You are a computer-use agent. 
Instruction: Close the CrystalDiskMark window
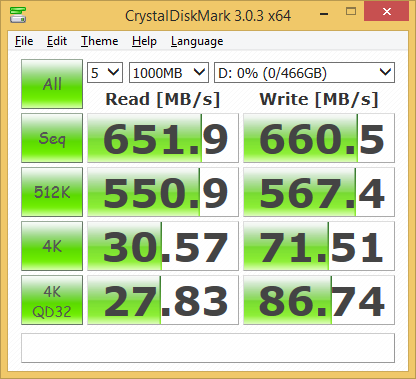click(x=387, y=12)
